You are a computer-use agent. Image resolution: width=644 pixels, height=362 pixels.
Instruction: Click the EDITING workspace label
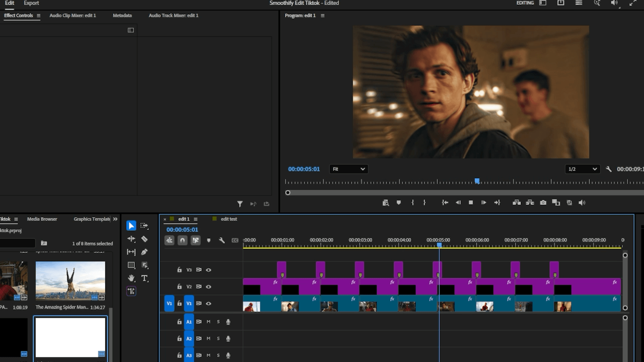[x=525, y=3]
